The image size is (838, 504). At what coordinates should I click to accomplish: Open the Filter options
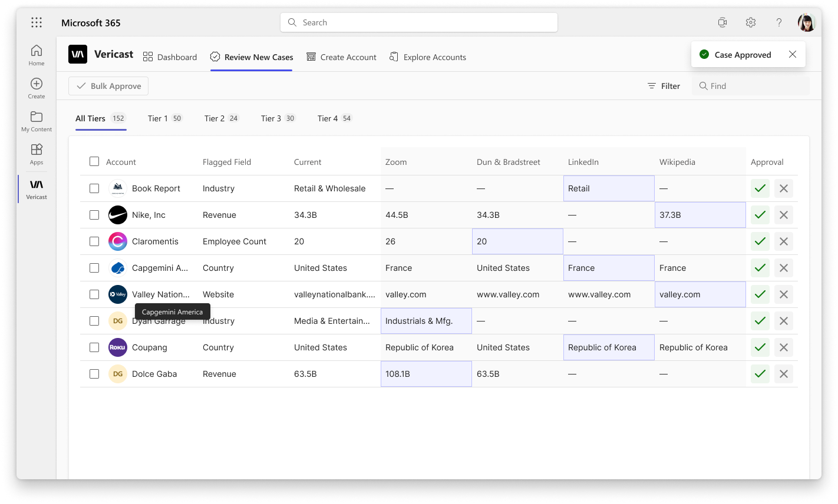[x=664, y=86]
